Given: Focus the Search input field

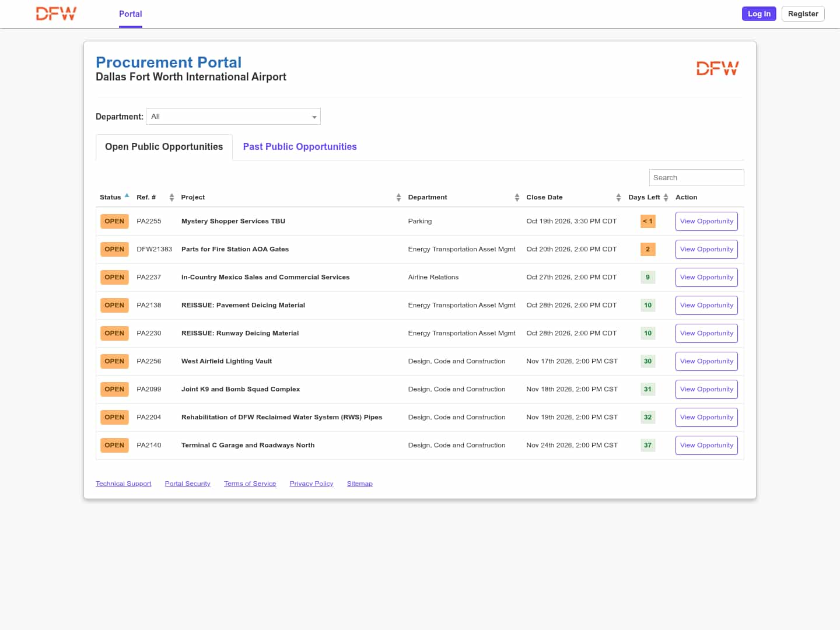Looking at the screenshot, I should pyautogui.click(x=696, y=178).
